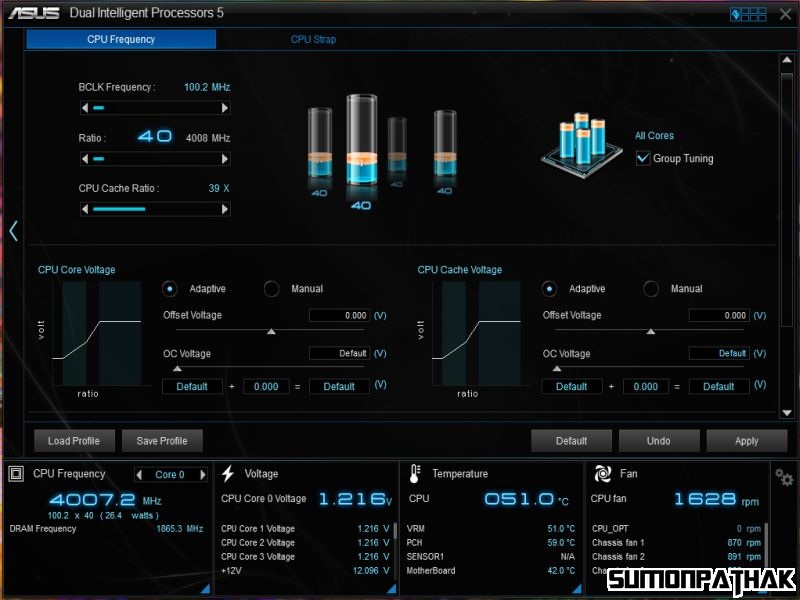The image size is (800, 600).
Task: Click the Voltage lightning bolt icon
Action: [x=228, y=474]
